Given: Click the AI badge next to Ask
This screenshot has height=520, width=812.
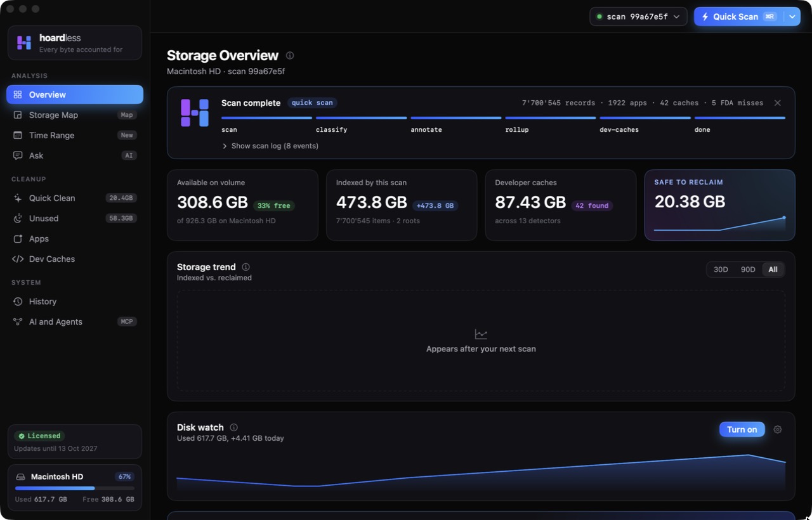Looking at the screenshot, I should point(129,155).
